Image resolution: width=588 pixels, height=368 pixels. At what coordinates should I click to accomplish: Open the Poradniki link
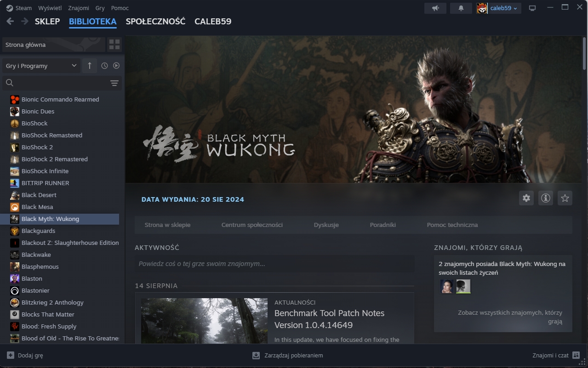pos(383,225)
